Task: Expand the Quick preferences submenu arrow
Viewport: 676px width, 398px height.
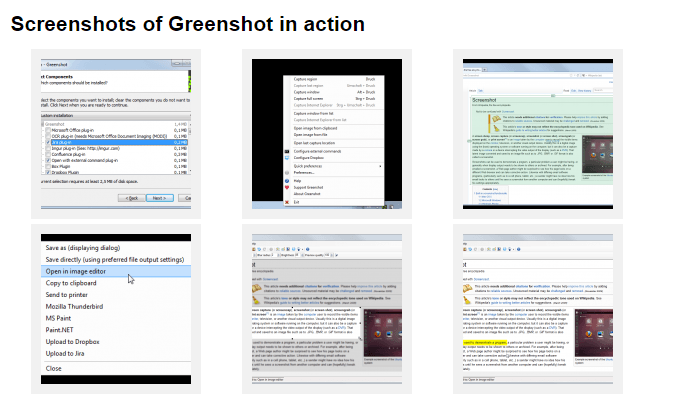Action: [380, 166]
